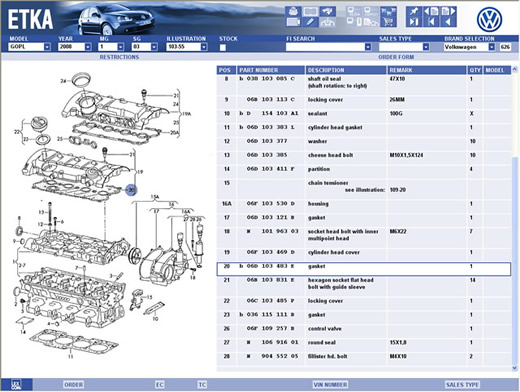Click the parts list vertical scrollbar

click(515, 218)
